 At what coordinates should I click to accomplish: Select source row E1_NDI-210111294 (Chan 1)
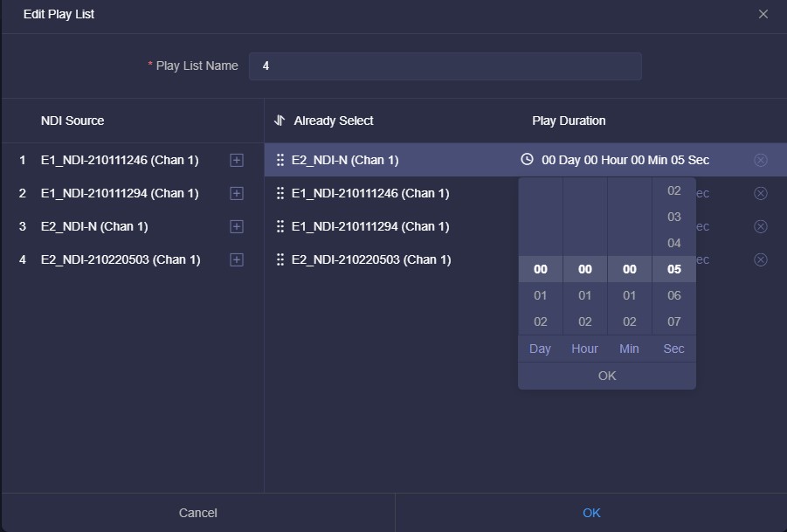point(133,193)
